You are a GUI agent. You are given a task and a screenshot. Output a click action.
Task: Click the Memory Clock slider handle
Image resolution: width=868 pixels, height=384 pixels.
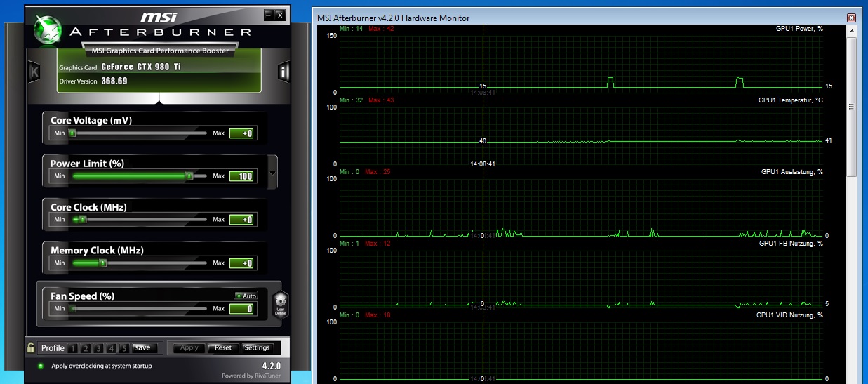[102, 263]
